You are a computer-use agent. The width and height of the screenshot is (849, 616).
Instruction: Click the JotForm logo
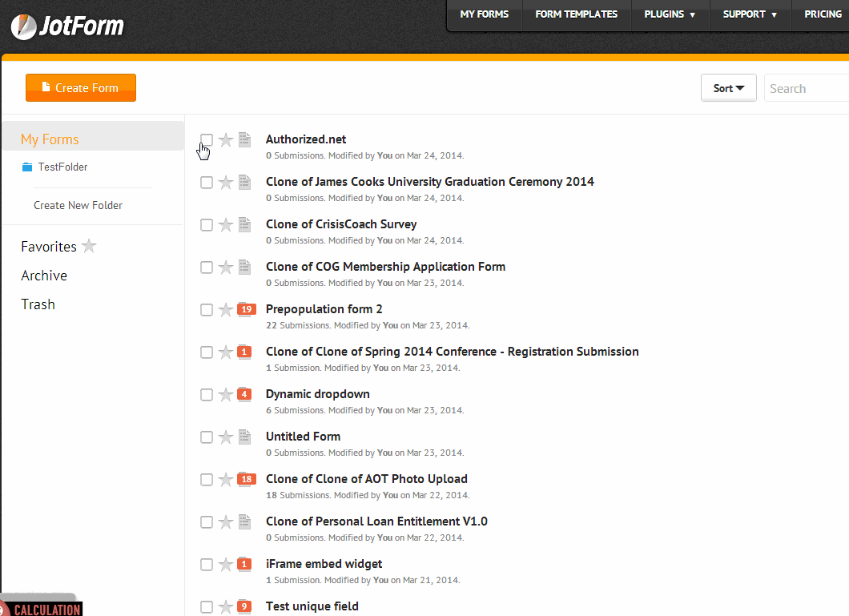pyautogui.click(x=68, y=26)
